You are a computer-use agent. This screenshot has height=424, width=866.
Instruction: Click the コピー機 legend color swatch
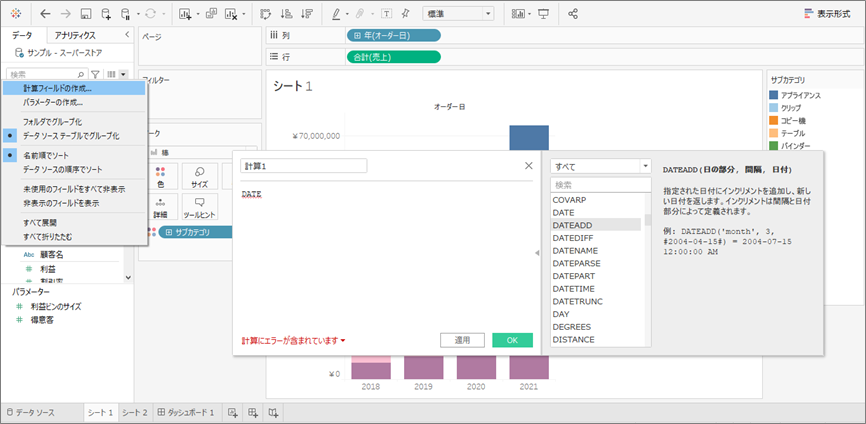[x=773, y=120]
